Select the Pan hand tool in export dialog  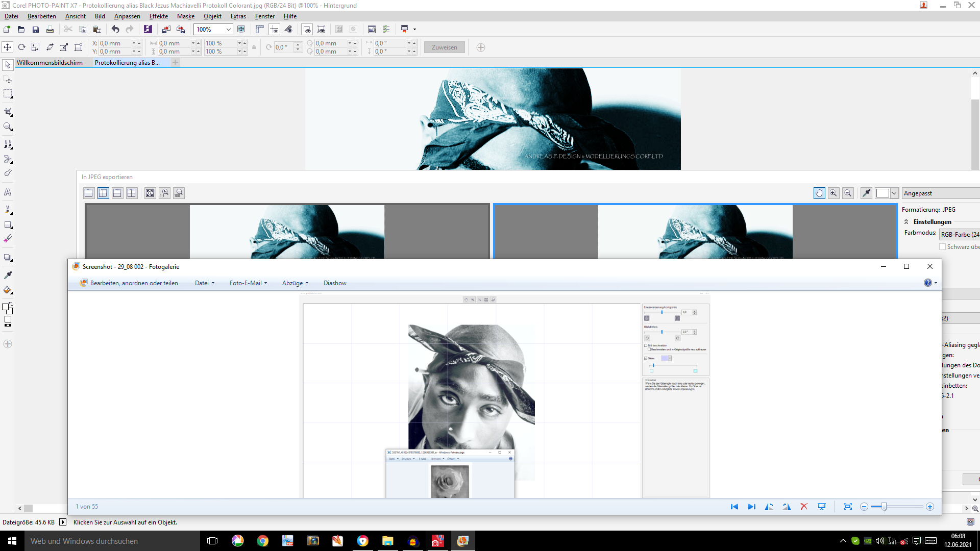click(x=819, y=193)
